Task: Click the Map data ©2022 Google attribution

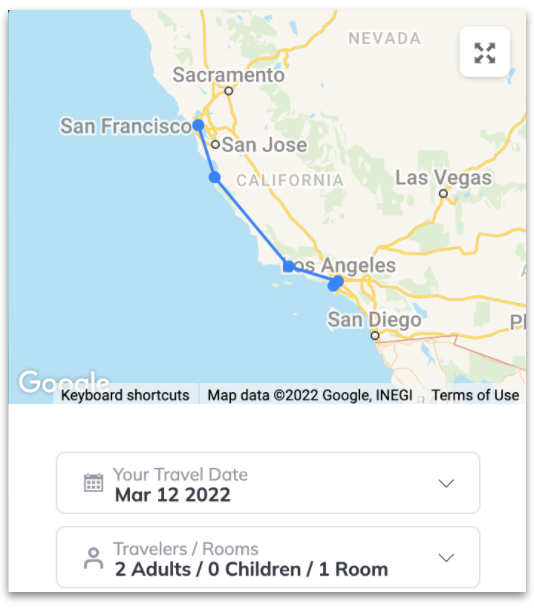Action: [x=310, y=395]
